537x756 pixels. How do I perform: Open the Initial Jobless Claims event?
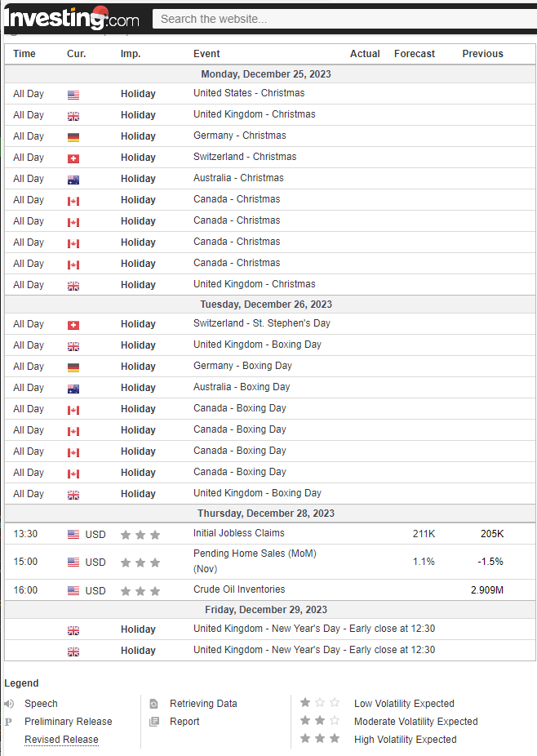239,533
